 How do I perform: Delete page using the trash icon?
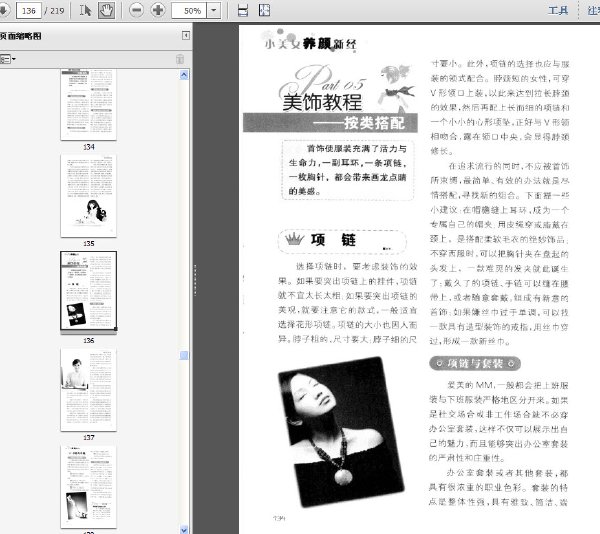[179, 59]
